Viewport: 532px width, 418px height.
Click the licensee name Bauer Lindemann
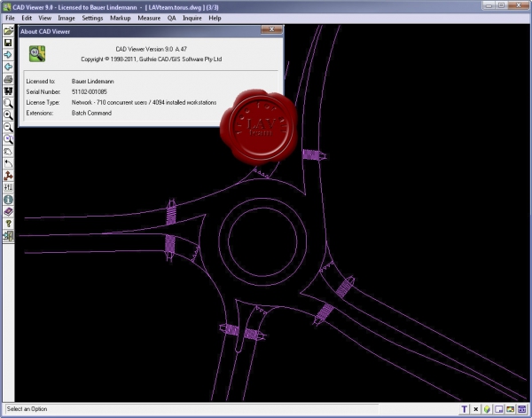pos(92,81)
